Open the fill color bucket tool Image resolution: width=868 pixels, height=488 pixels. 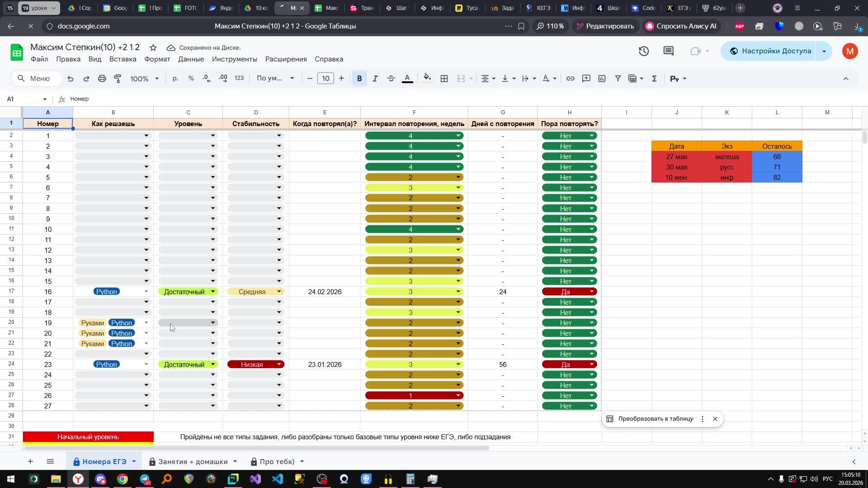coord(427,79)
